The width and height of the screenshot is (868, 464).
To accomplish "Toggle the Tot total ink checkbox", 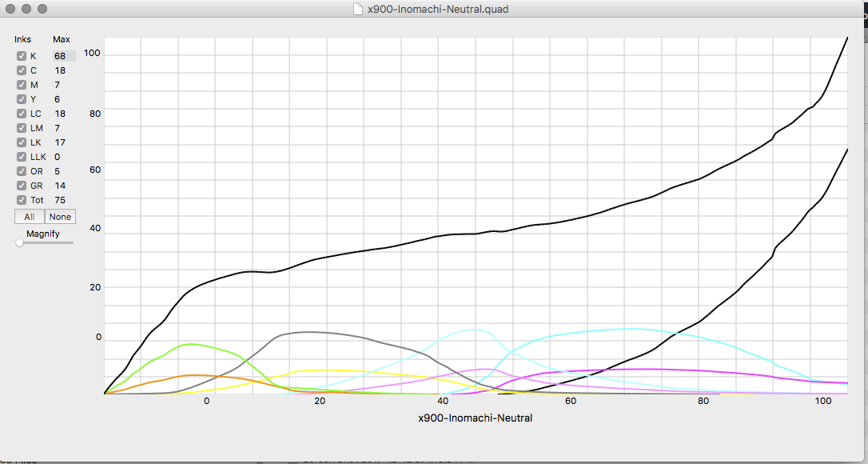I will coord(22,200).
